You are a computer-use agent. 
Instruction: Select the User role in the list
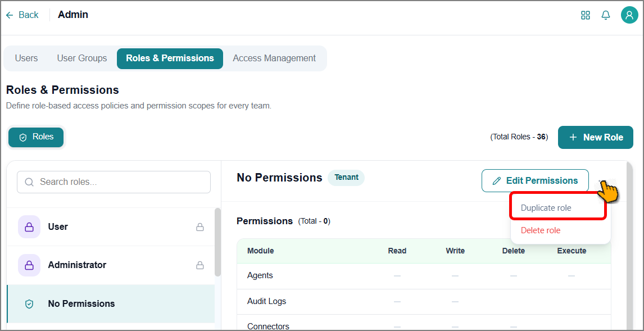click(x=111, y=226)
